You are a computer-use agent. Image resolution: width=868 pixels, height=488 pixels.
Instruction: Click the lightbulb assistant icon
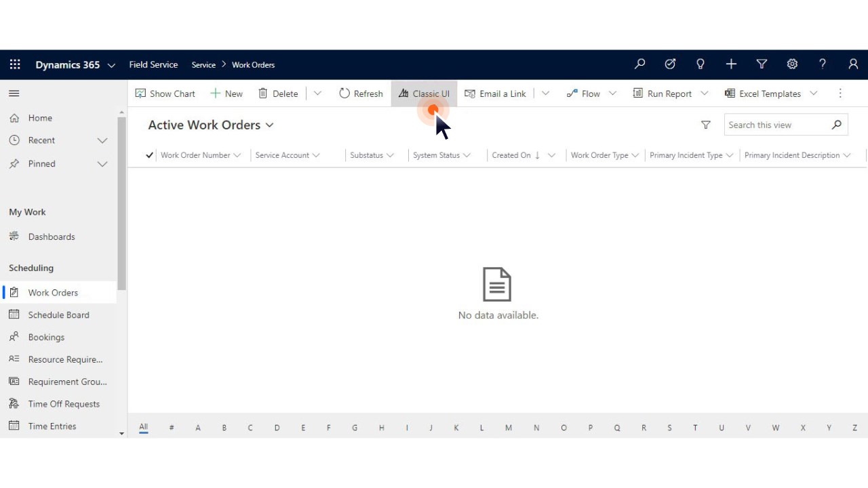click(701, 64)
